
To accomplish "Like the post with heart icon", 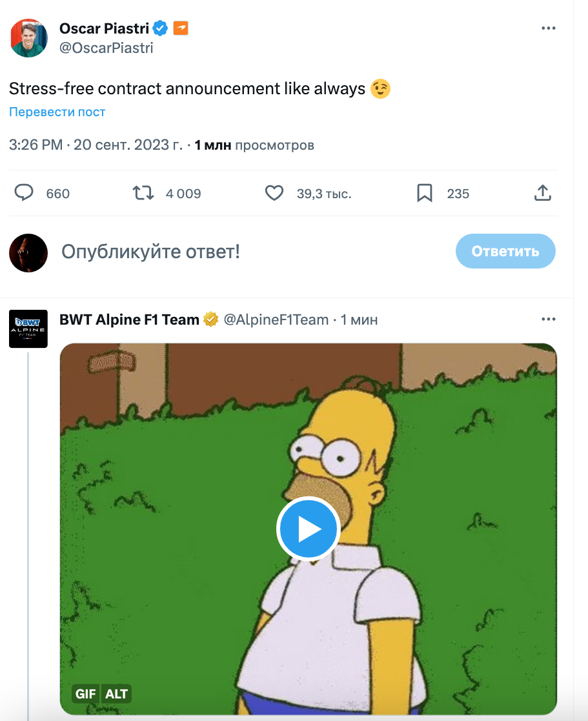I will pyautogui.click(x=274, y=193).
